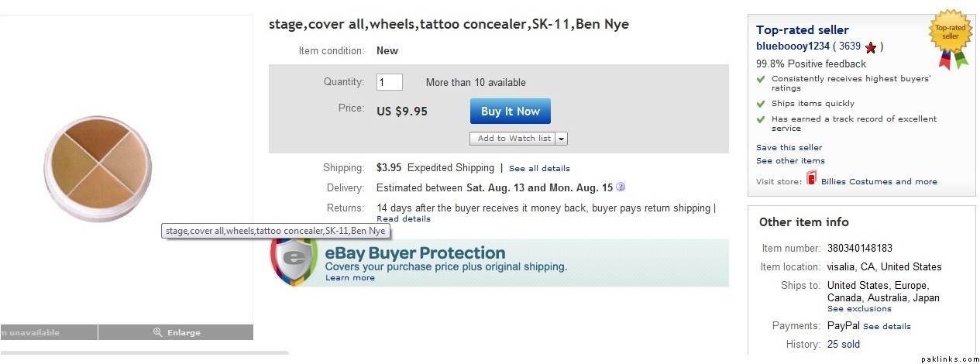Click the Enlarge magnifier icon
Screen dimensions: 980x364
(x=158, y=332)
